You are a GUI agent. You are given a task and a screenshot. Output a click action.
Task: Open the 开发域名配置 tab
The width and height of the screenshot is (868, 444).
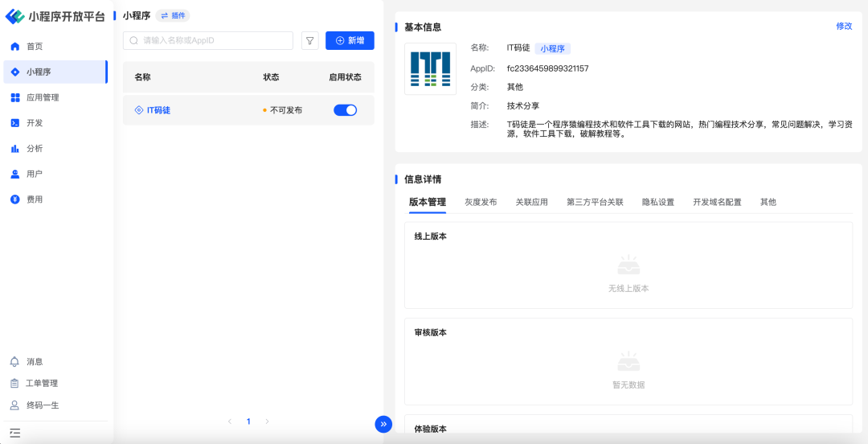click(x=717, y=202)
